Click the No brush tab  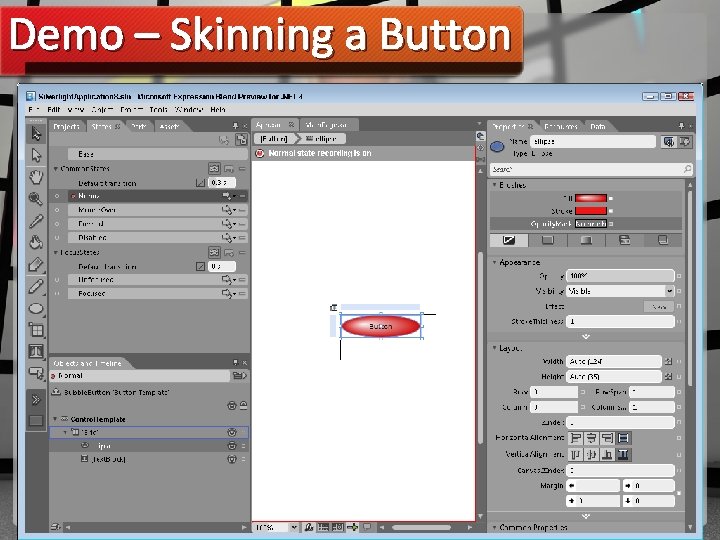coord(509,240)
